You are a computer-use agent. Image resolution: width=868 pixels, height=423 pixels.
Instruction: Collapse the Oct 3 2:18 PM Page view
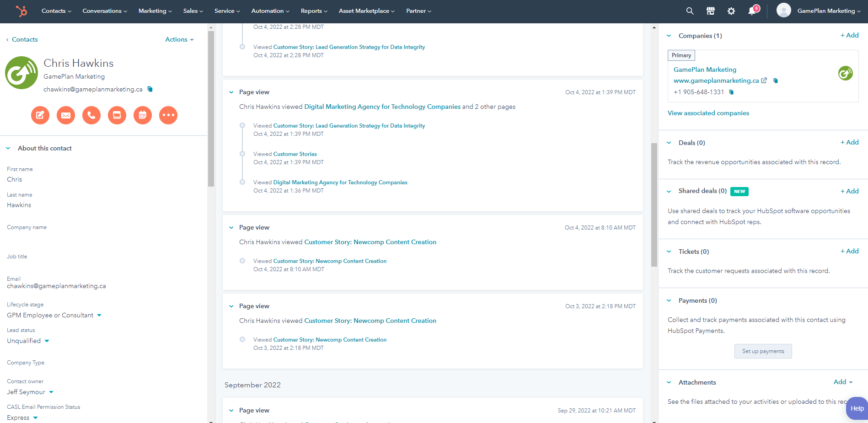click(231, 306)
